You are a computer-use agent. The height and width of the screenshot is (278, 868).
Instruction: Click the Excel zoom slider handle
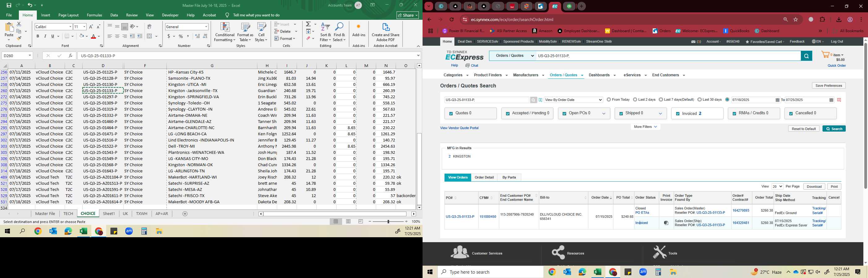(x=388, y=221)
